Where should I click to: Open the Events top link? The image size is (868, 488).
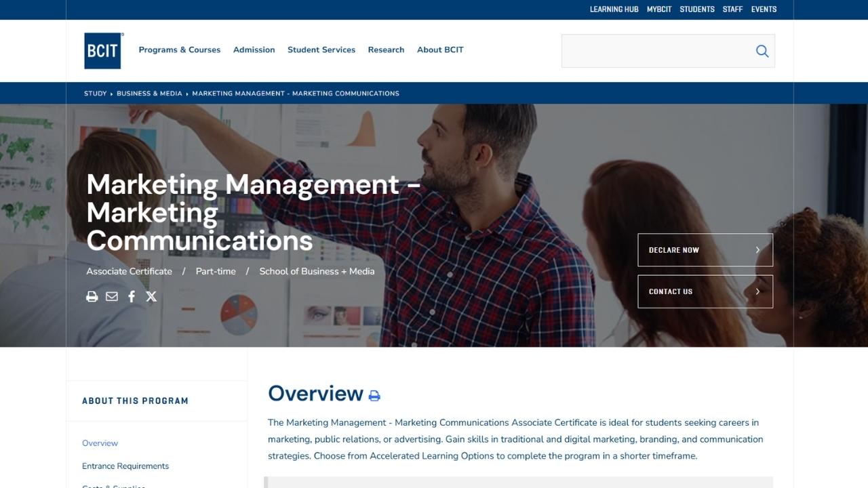(764, 9)
